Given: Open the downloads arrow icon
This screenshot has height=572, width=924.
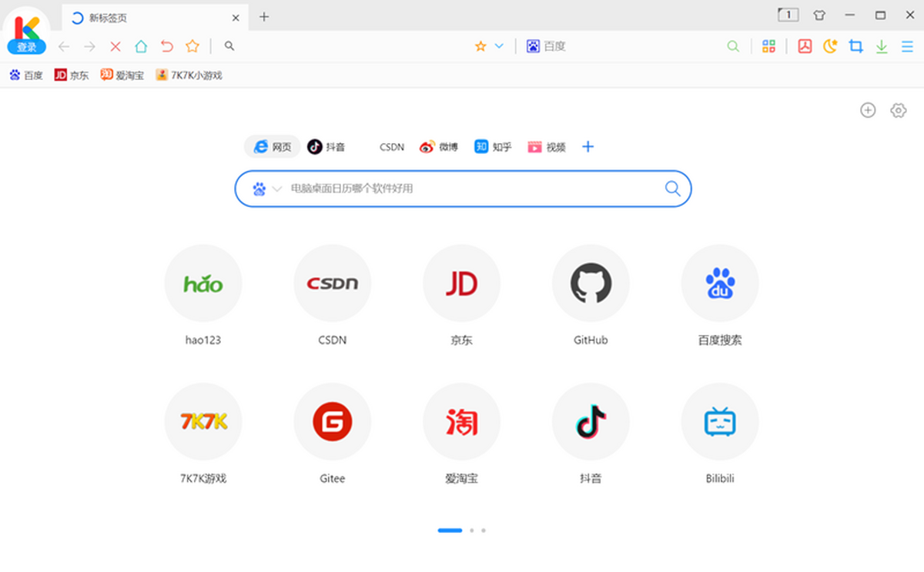Looking at the screenshot, I should [882, 46].
